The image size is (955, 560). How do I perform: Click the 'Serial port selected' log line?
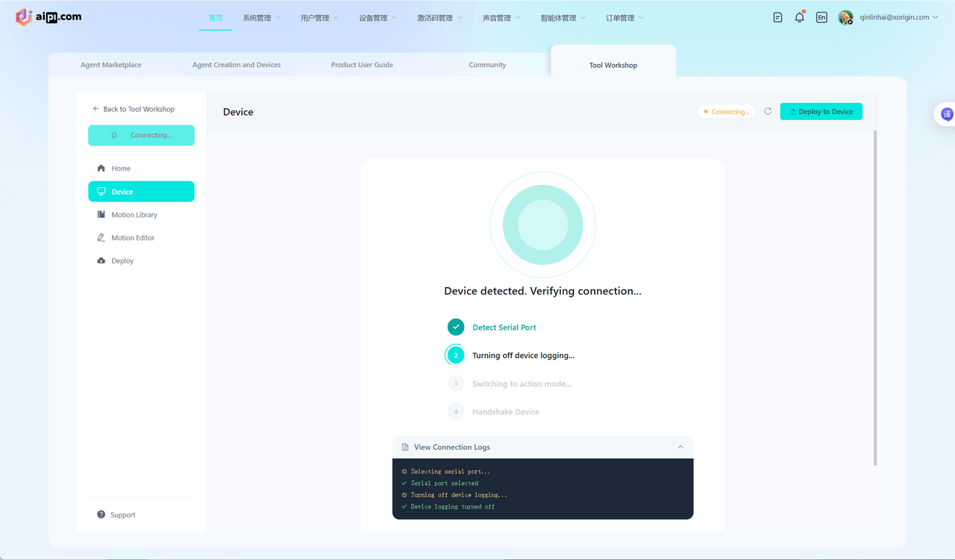pyautogui.click(x=445, y=483)
